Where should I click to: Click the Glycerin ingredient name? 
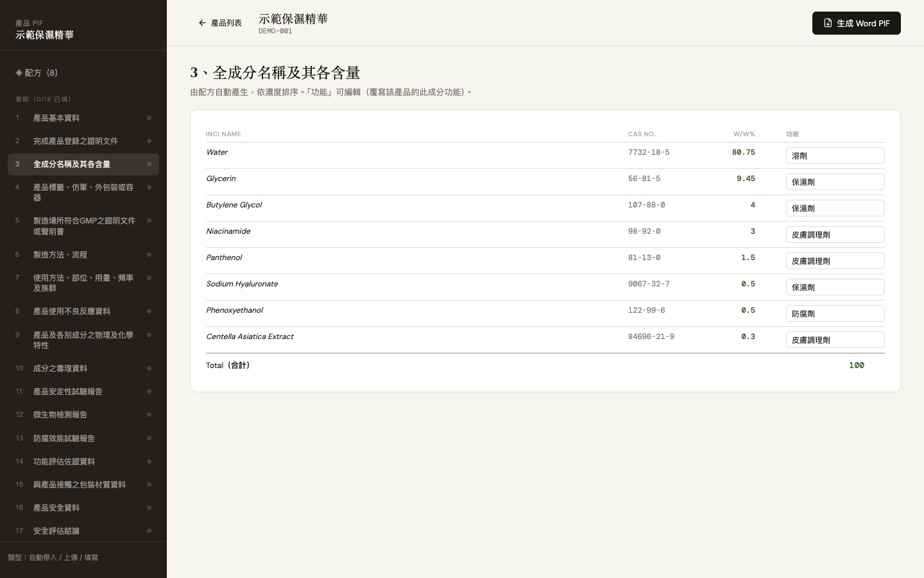tap(221, 179)
